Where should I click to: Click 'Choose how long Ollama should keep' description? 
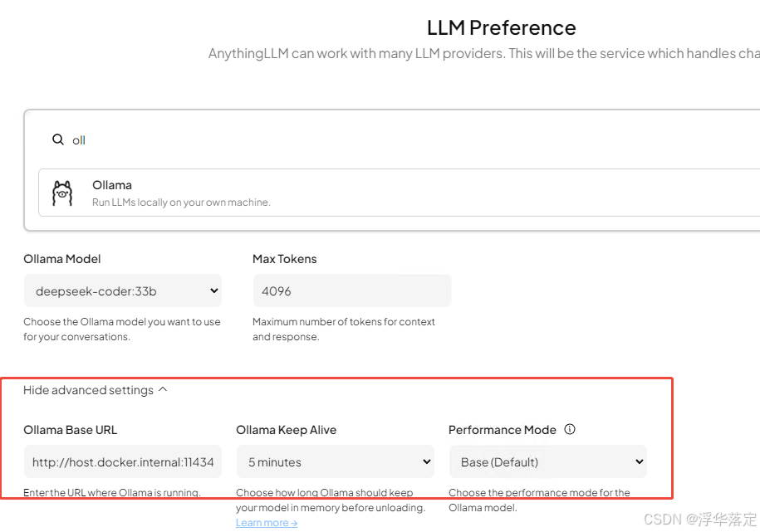(x=331, y=500)
